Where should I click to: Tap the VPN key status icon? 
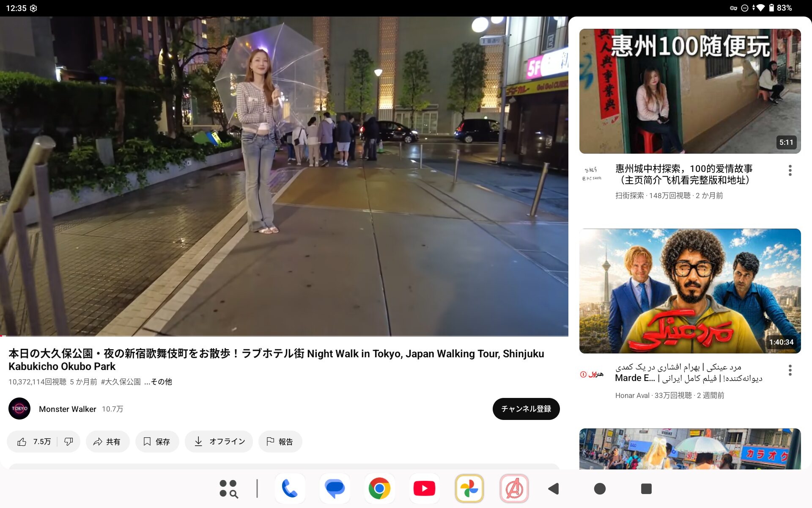733,8
